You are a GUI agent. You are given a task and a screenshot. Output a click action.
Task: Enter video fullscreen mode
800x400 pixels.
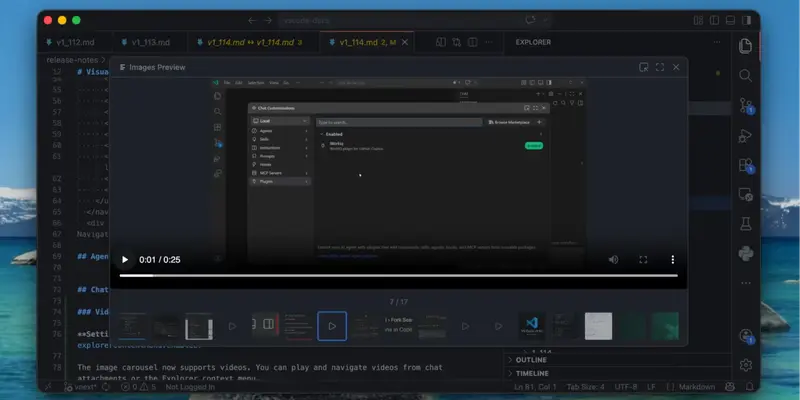click(x=643, y=260)
